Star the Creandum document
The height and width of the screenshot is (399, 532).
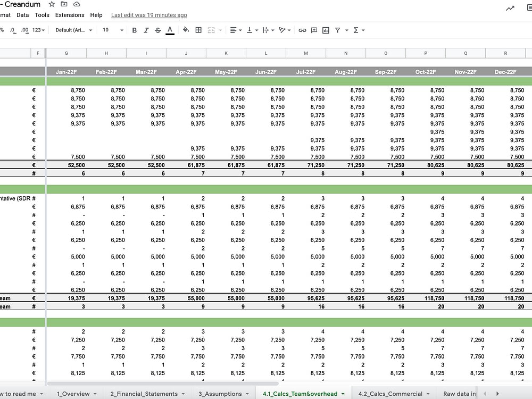[x=52, y=4]
